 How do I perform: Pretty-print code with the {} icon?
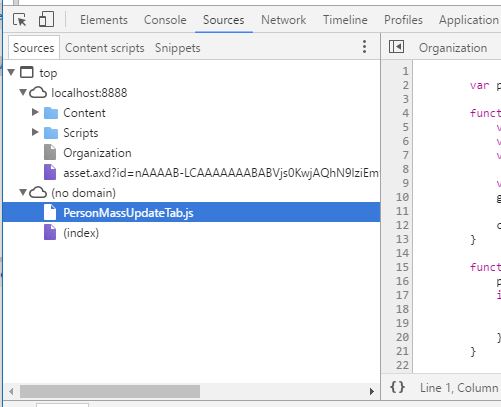(x=397, y=387)
